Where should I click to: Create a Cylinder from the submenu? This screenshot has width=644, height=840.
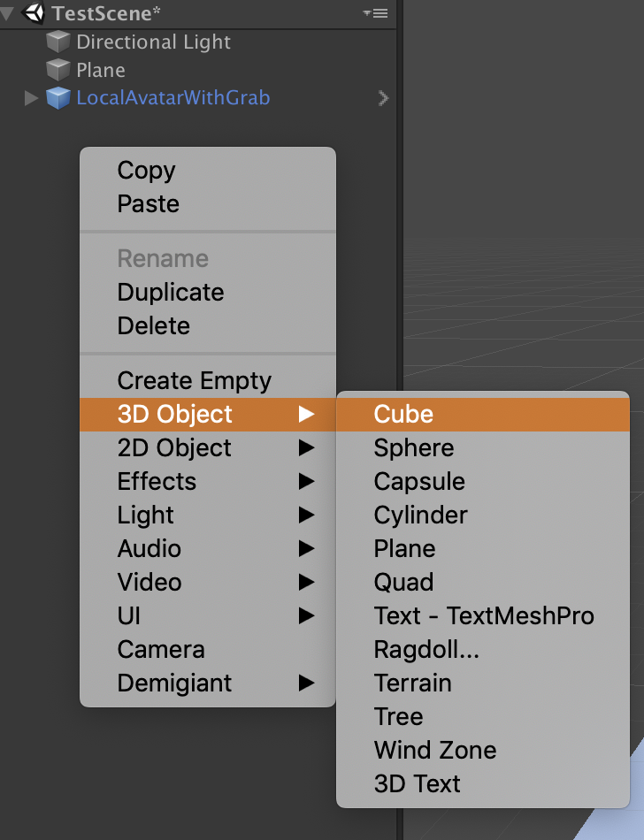click(483, 515)
